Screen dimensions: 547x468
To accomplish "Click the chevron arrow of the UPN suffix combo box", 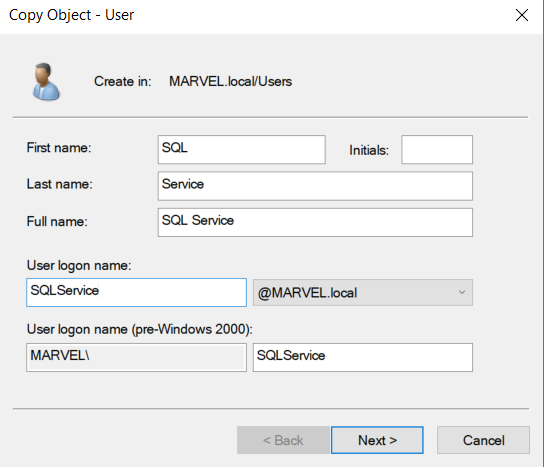I will 462,292.
